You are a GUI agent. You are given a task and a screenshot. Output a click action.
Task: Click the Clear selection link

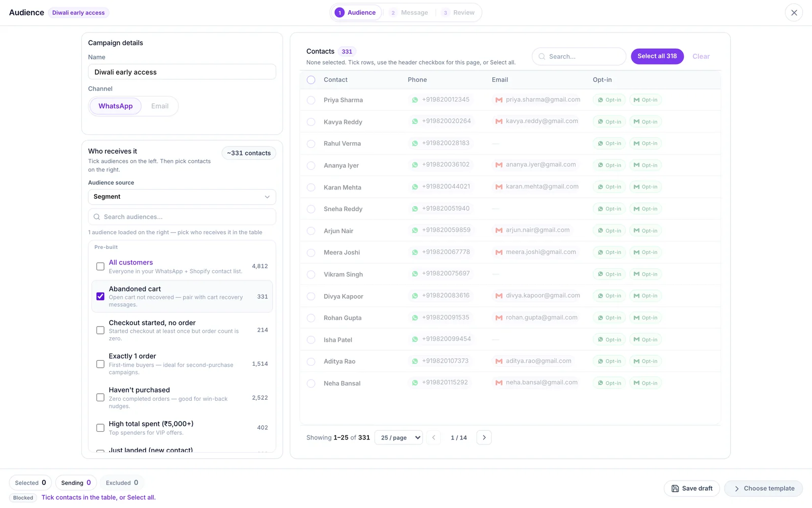point(701,56)
